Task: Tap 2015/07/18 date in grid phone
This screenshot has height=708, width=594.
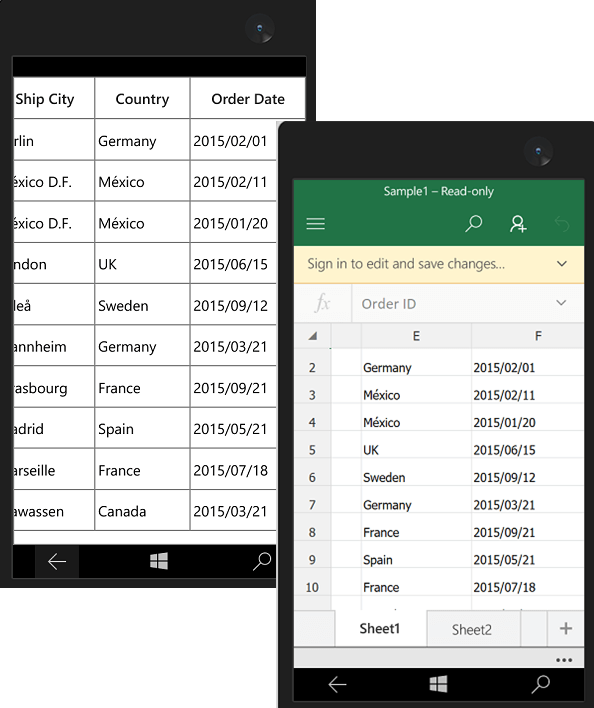Action: point(233,470)
